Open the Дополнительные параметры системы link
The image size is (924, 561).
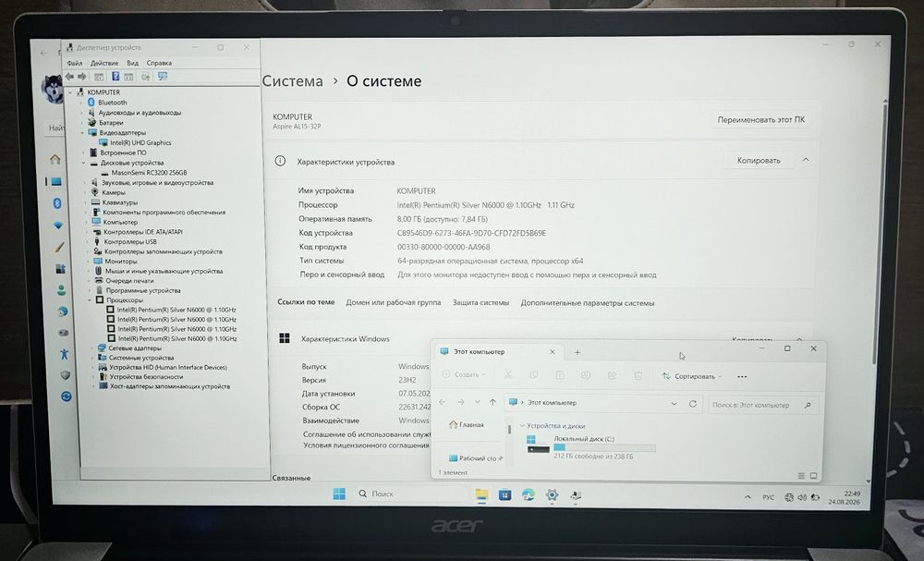(x=588, y=303)
